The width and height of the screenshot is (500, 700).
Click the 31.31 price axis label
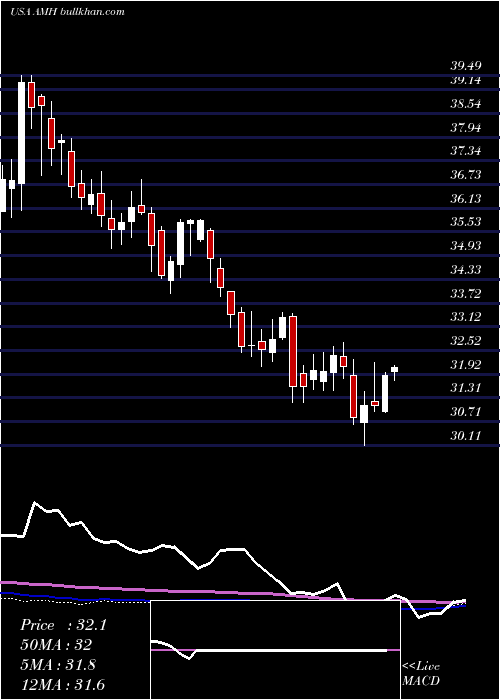[466, 388]
